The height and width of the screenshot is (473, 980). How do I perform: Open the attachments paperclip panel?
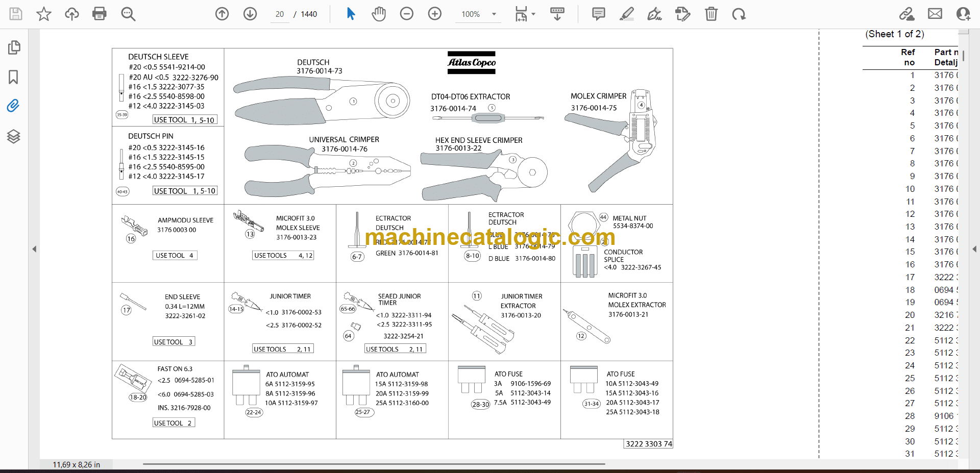pos(13,106)
